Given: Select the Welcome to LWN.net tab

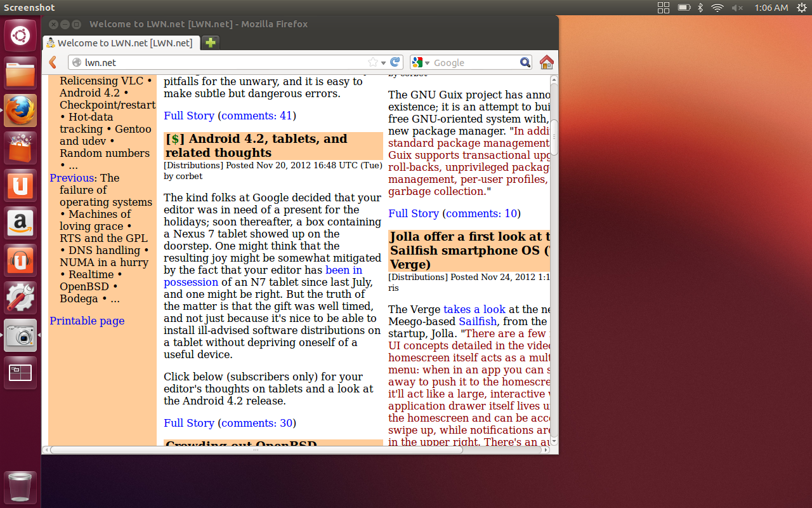Looking at the screenshot, I should pyautogui.click(x=122, y=43).
